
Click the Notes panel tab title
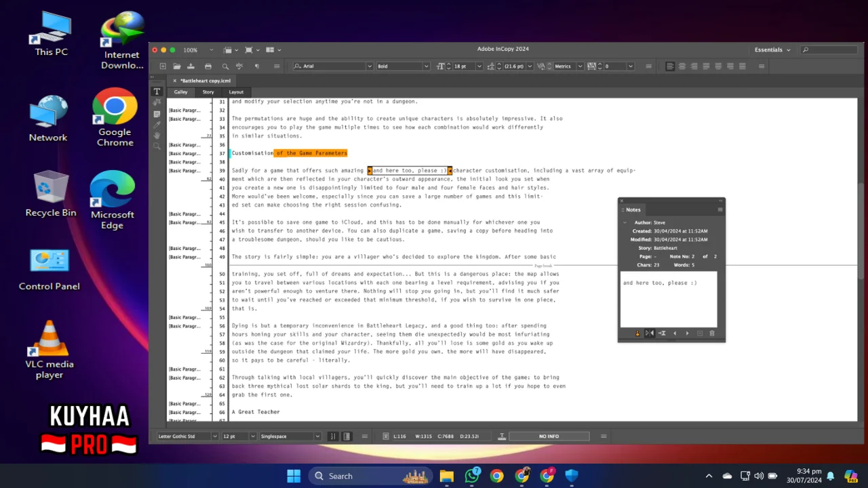point(633,209)
